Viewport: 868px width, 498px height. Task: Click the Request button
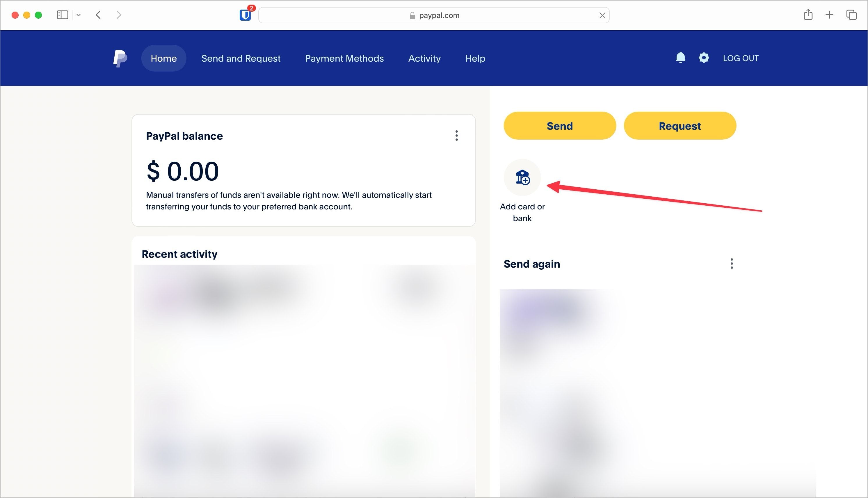coord(680,126)
